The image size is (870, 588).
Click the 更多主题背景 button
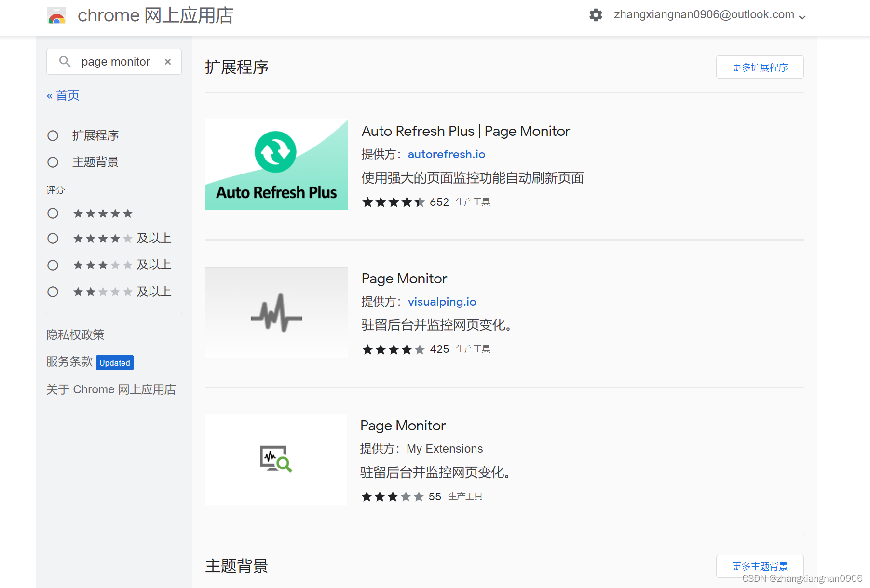[760, 566]
